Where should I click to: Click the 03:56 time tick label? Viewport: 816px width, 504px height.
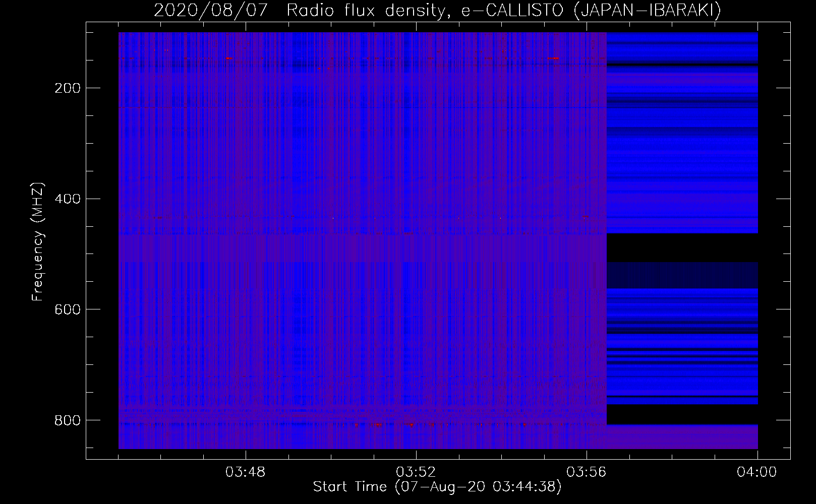click(x=587, y=472)
